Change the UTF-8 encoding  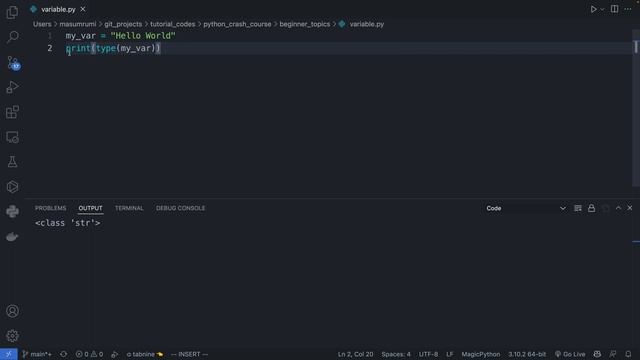[x=428, y=354]
